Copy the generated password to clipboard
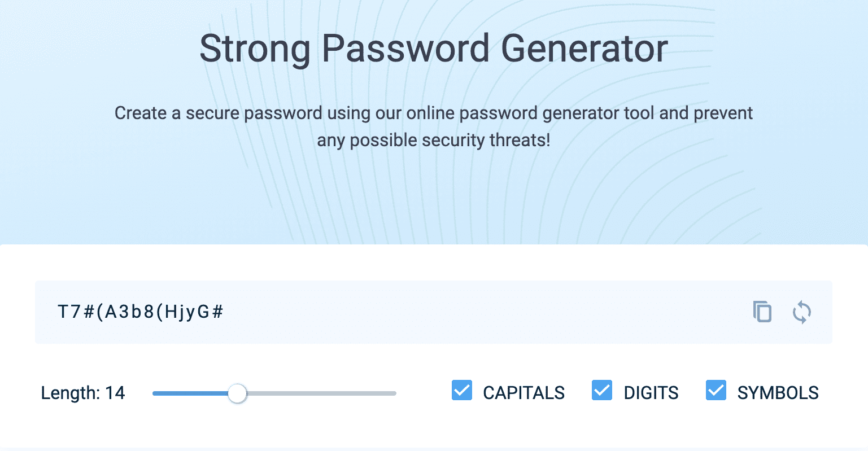 point(762,312)
